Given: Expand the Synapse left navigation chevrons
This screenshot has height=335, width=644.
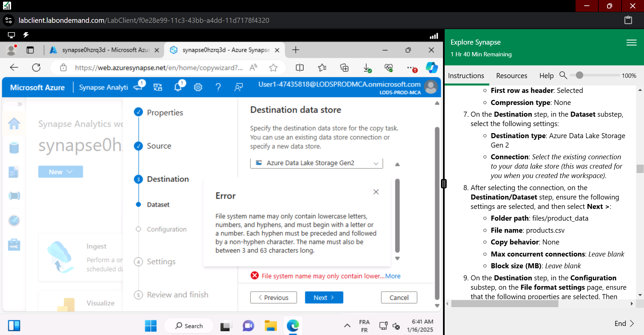Looking at the screenshot, I should (x=20, y=104).
